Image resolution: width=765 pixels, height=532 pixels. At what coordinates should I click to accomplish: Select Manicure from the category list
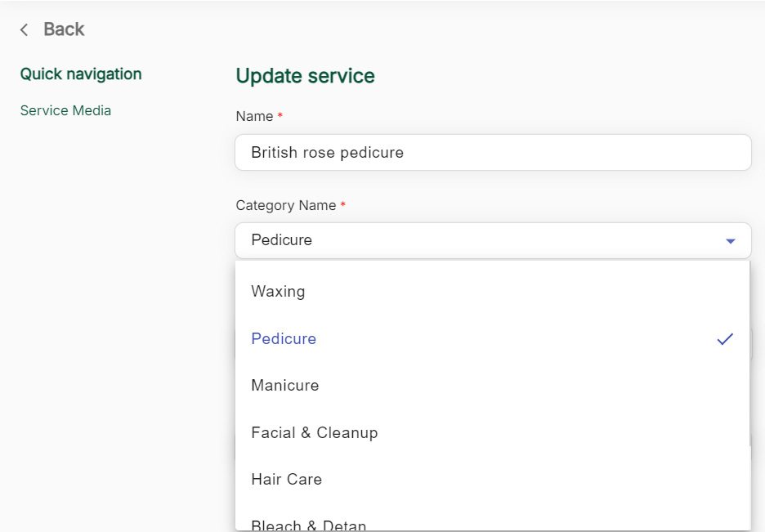(x=285, y=386)
